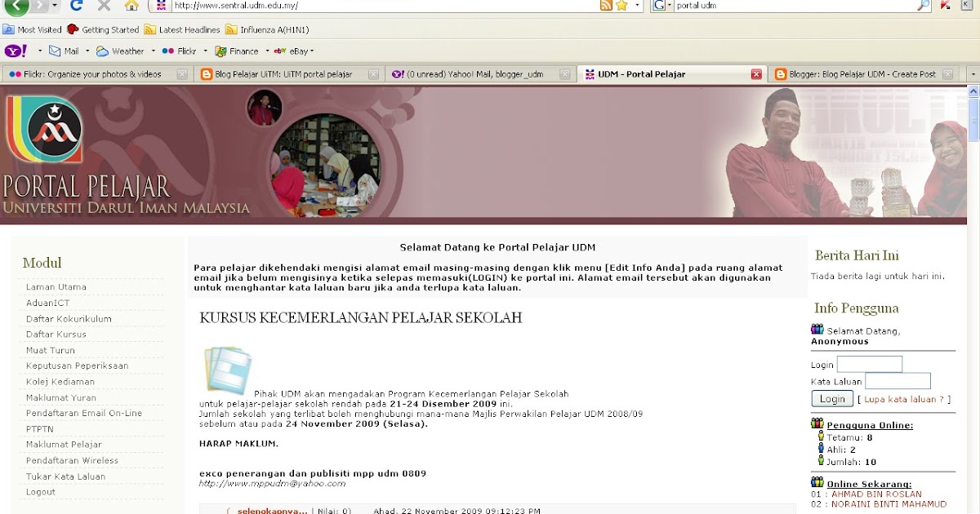Expand the Yahoo! logo dropdown arrow
This screenshot has height=514, width=980.
coord(39,51)
